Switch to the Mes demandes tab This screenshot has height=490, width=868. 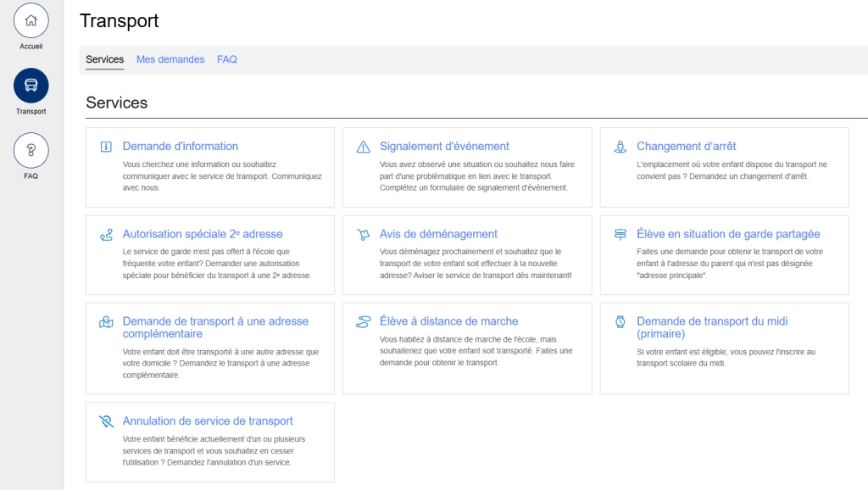[170, 59]
